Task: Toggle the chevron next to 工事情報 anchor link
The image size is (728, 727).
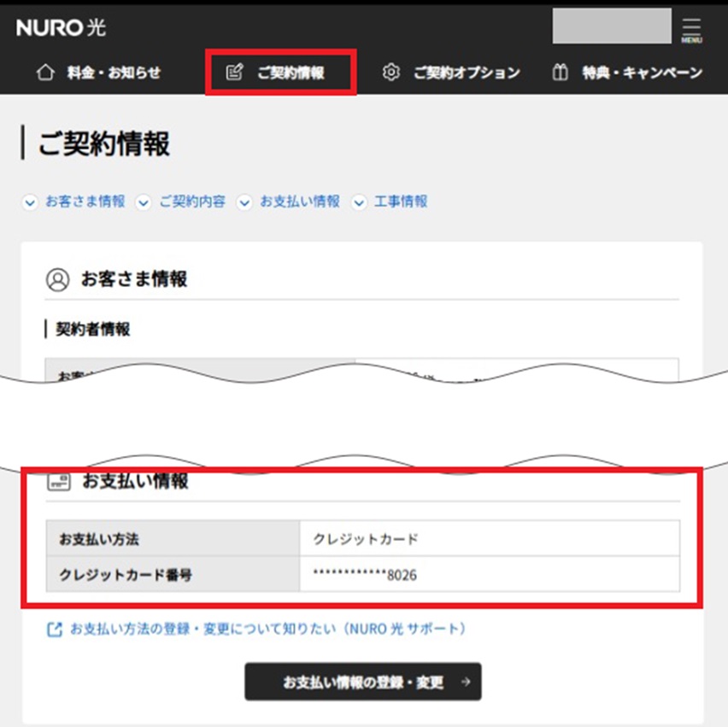Action: pos(360,202)
